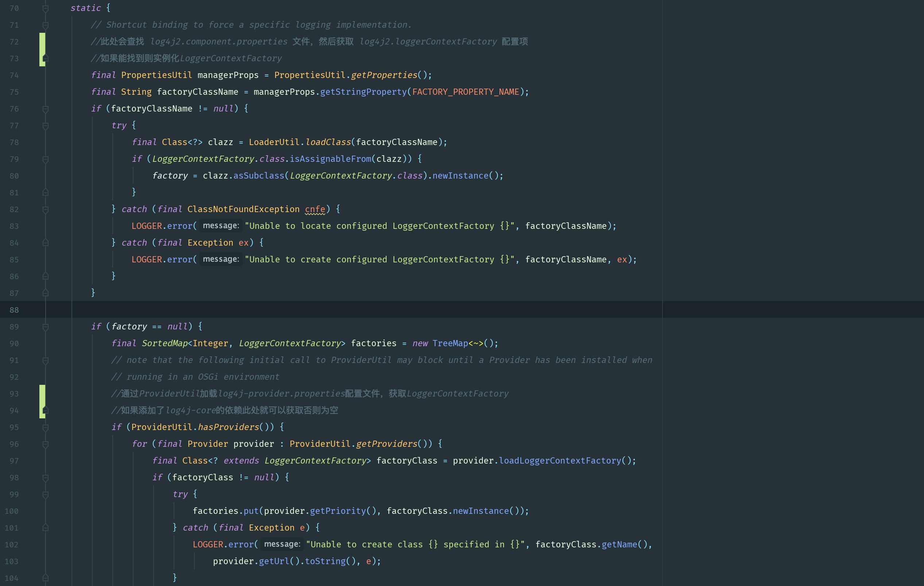
Task: Collapse the static block fold marker on line 70
Action: click(45, 8)
